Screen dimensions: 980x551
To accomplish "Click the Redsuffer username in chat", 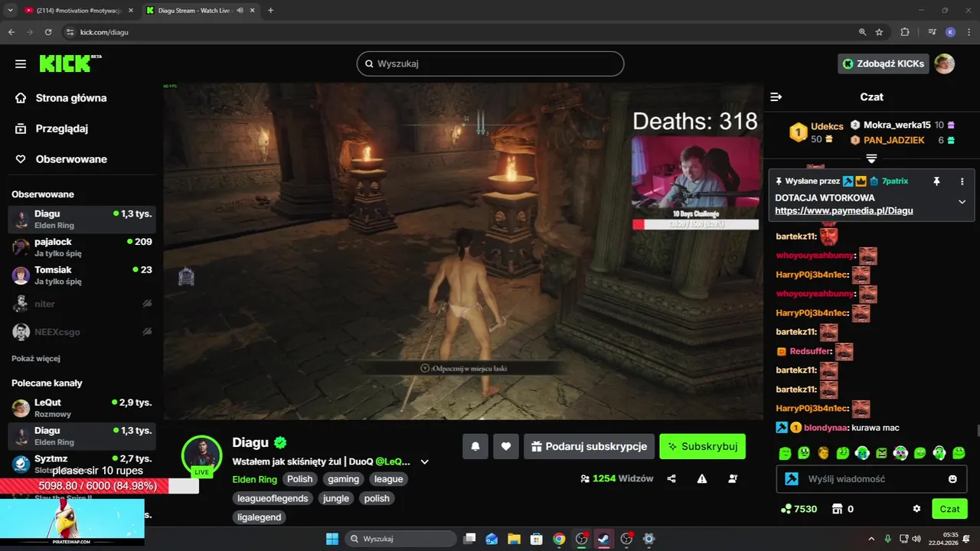I will pos(810,351).
